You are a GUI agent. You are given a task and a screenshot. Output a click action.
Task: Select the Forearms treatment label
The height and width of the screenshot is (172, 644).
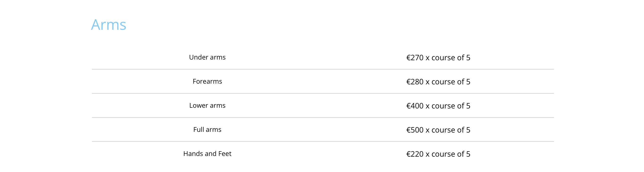coord(207,81)
